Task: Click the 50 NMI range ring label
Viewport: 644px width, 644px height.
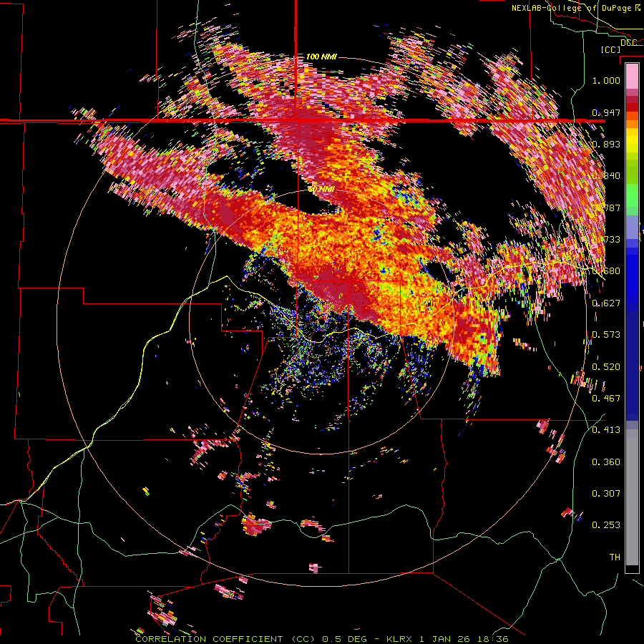Action: click(x=321, y=190)
